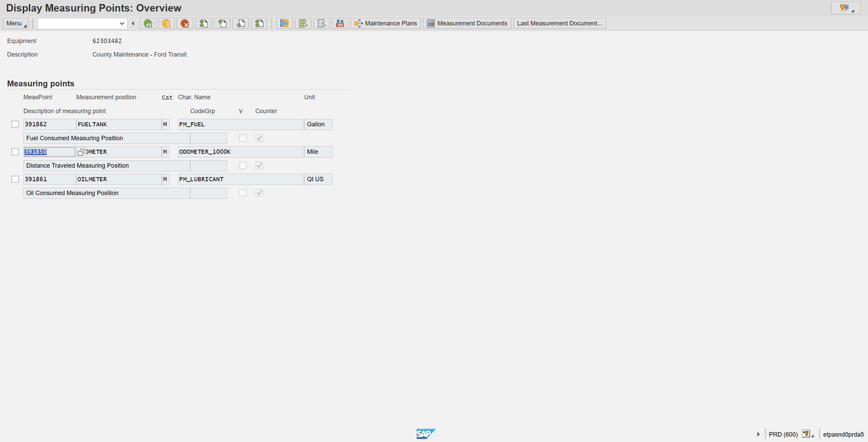The image size is (868, 442).
Task: Click the green select-all list icon
Action: click(x=303, y=23)
